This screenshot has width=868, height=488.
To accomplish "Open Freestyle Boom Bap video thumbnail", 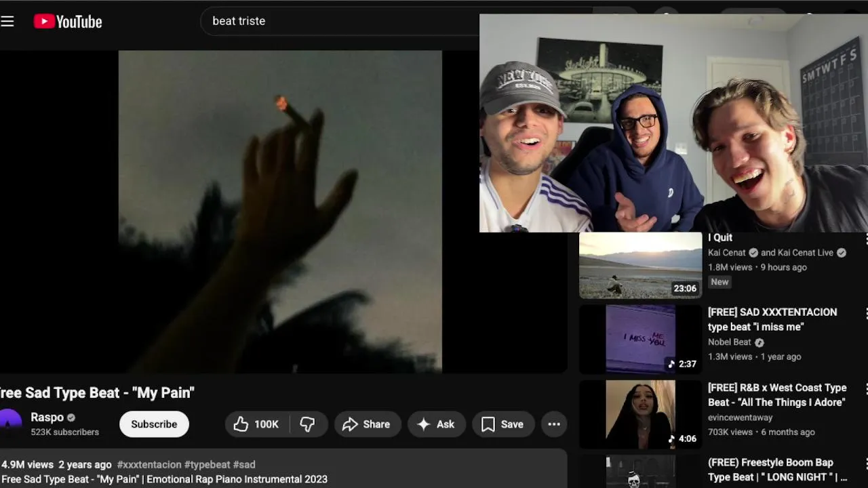I will coord(641,472).
